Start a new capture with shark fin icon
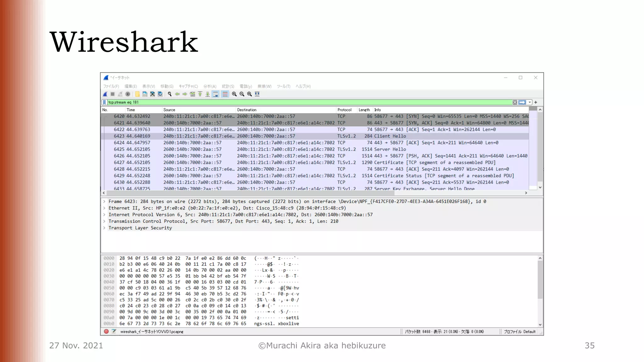 click(x=105, y=94)
